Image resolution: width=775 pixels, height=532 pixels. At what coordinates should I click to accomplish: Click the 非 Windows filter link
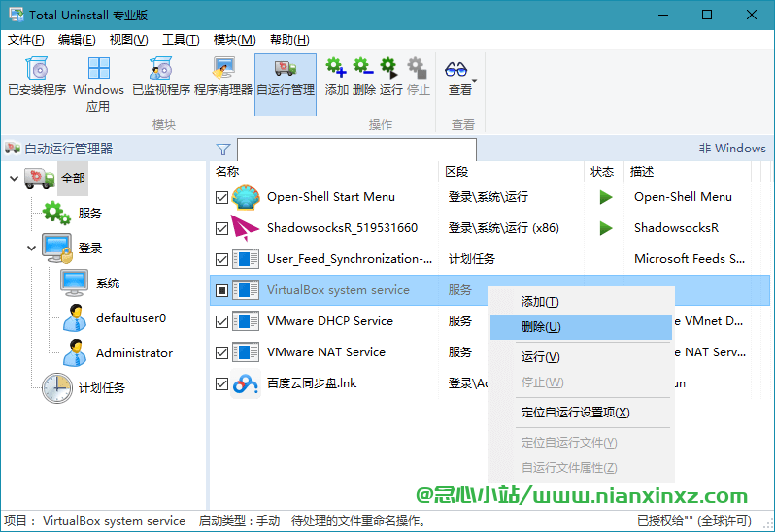click(732, 149)
